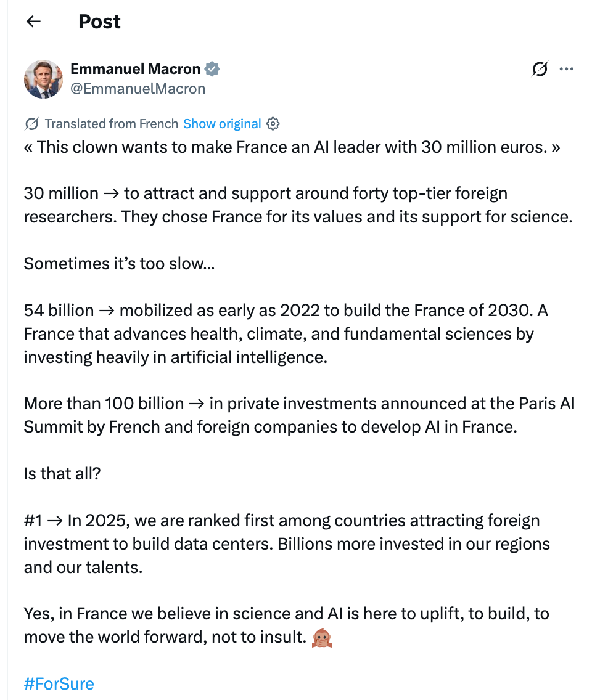The height and width of the screenshot is (700, 592).
Task: Click the "Translated from French" label
Action: tap(111, 124)
